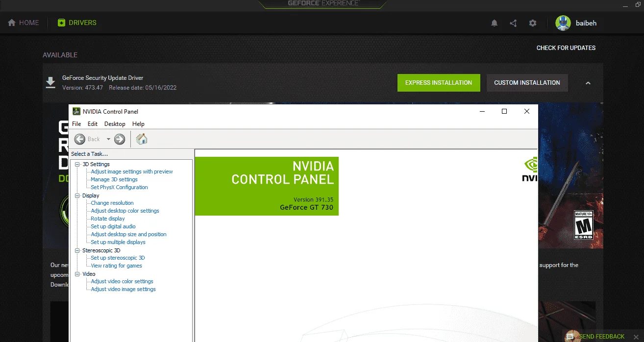This screenshot has width=644, height=342.
Task: Open Set PhysX Configuration
Action: [x=119, y=187]
